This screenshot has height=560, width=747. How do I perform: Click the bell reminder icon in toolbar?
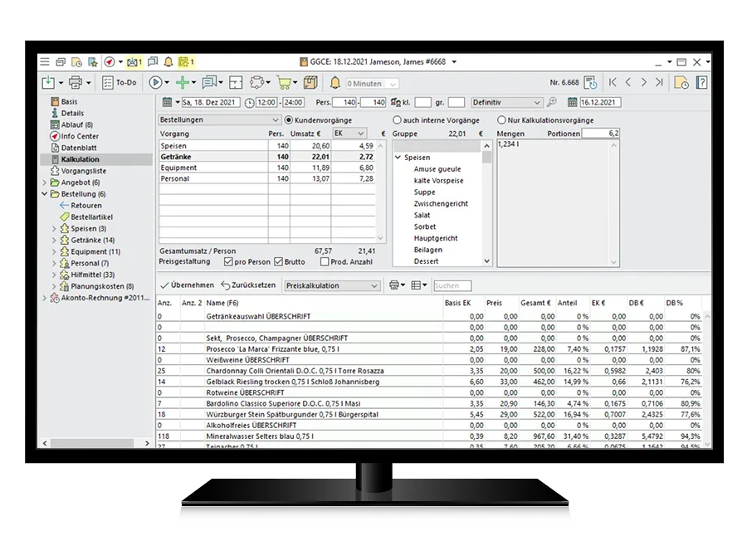(x=335, y=83)
